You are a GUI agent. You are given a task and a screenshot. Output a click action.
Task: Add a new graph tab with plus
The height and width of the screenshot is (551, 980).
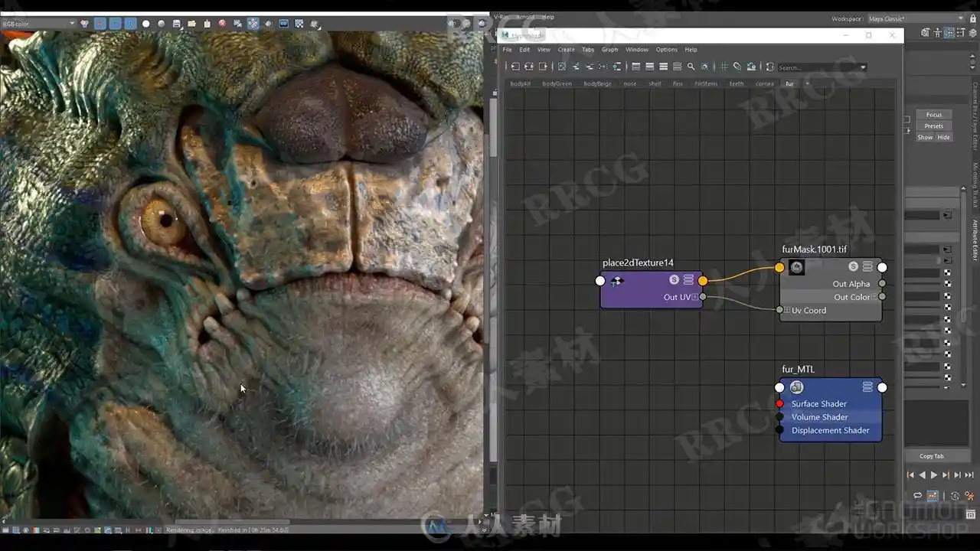806,83
